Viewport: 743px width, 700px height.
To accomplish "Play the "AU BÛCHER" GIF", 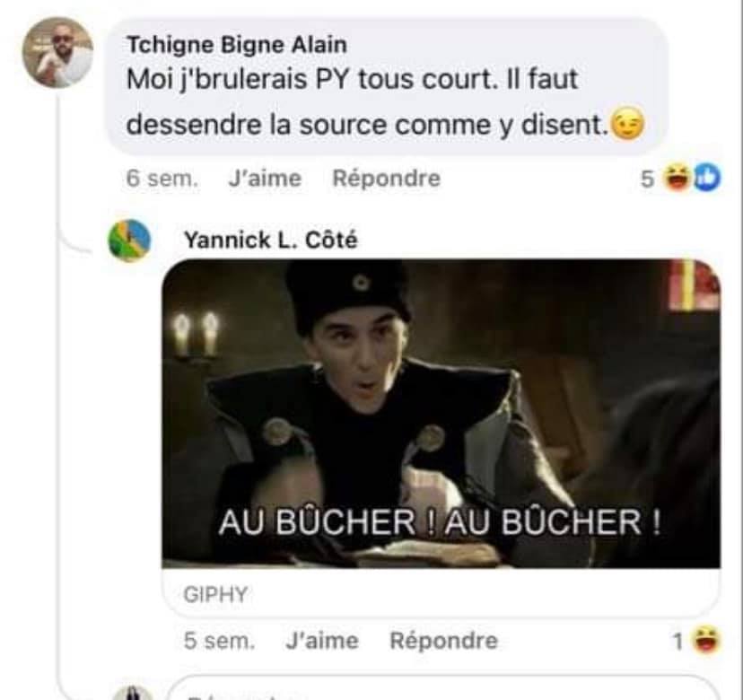I will pos(441,414).
